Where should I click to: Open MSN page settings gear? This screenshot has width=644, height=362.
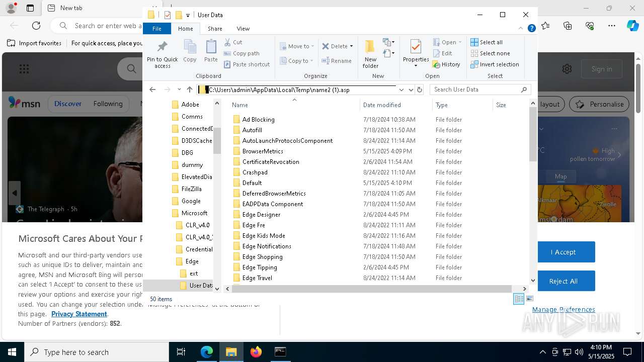pos(567,69)
